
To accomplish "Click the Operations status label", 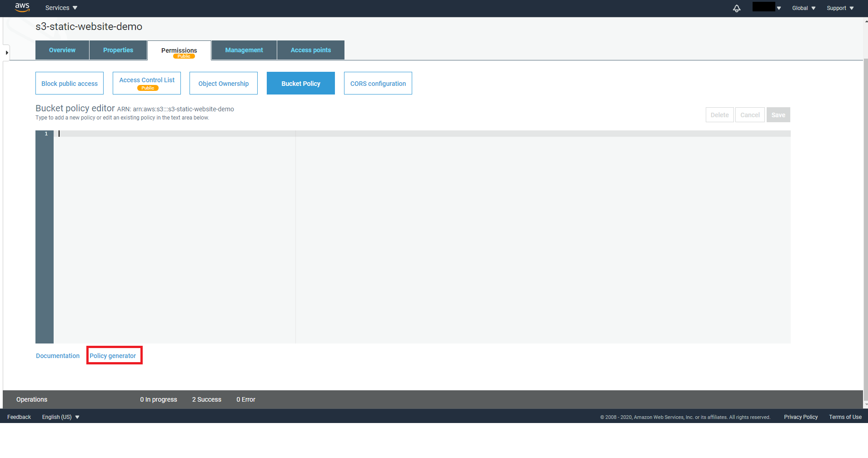I will point(32,399).
